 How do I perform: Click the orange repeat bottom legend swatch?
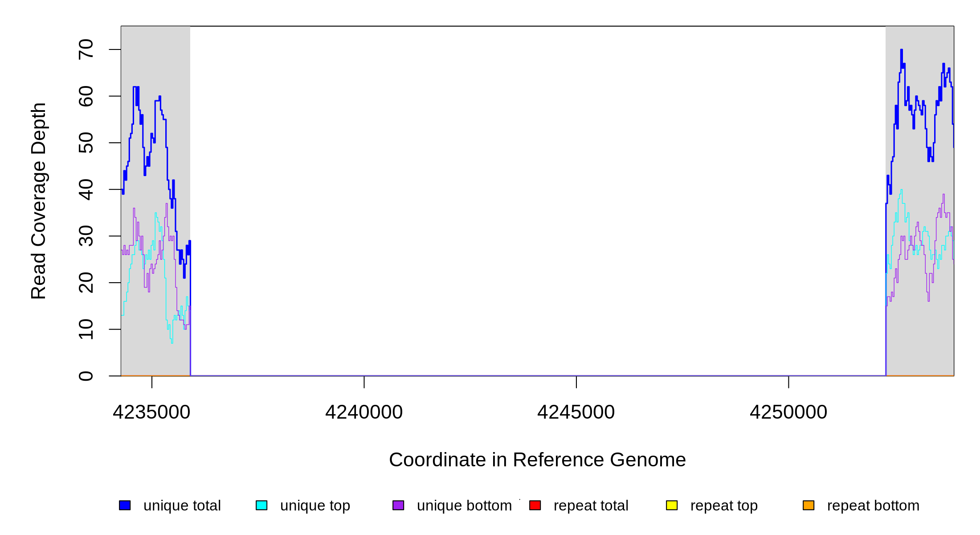tap(808, 505)
